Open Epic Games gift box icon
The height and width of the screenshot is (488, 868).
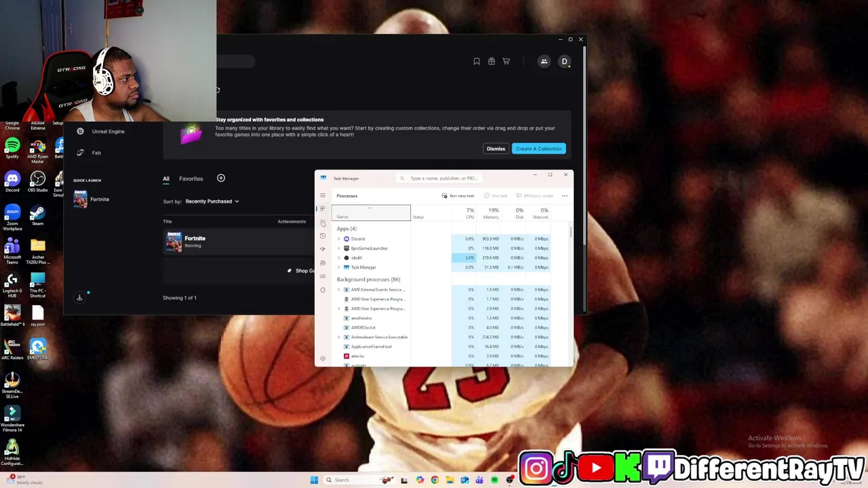pos(492,62)
